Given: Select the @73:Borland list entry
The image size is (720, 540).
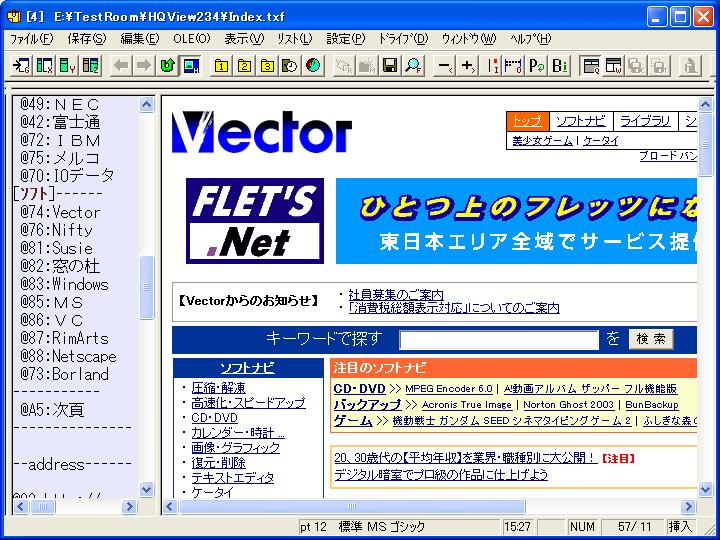Looking at the screenshot, I should click(64, 374).
